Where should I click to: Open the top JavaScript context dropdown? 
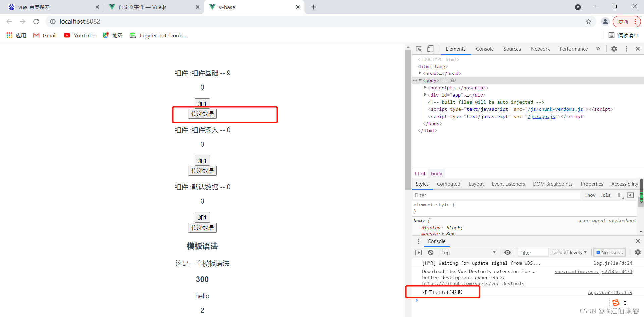pyautogui.click(x=468, y=253)
